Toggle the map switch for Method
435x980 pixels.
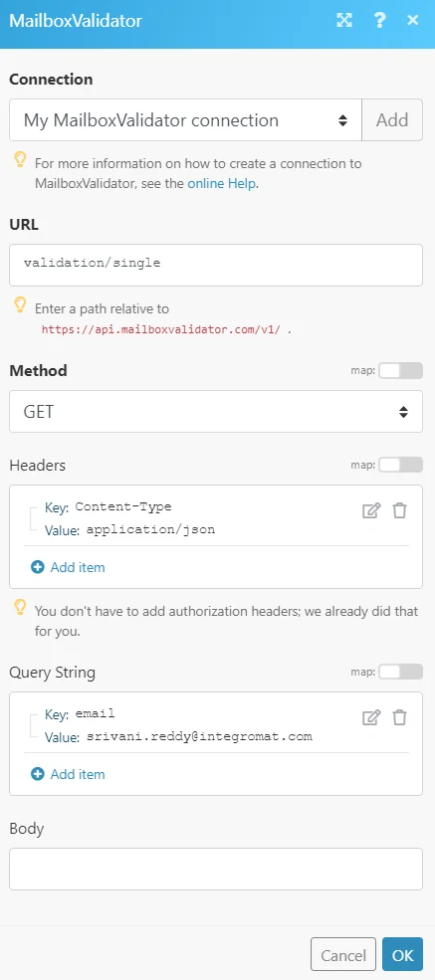(x=400, y=371)
